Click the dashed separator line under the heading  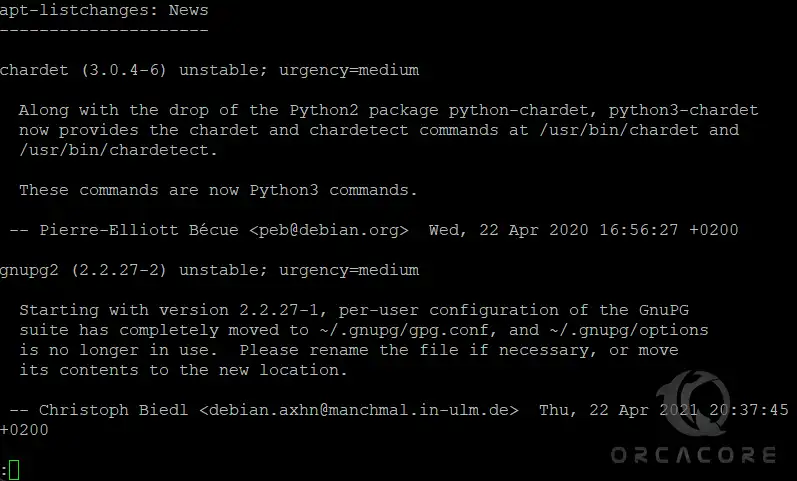104,30
